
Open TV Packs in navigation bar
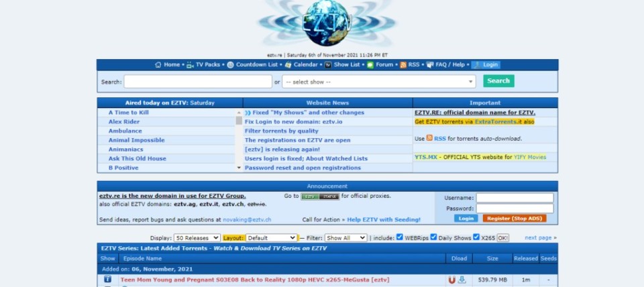(x=208, y=65)
